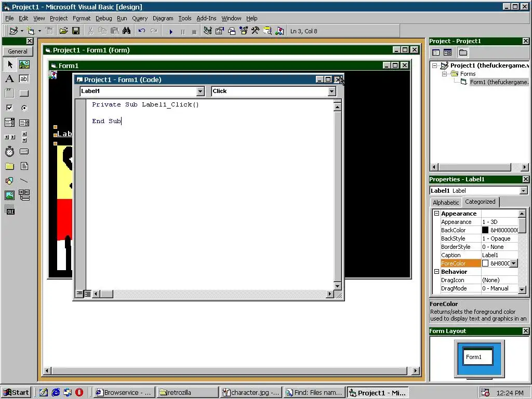Open Add Form dropdown arrow
This screenshot has width=532, height=399.
[x=39, y=31]
